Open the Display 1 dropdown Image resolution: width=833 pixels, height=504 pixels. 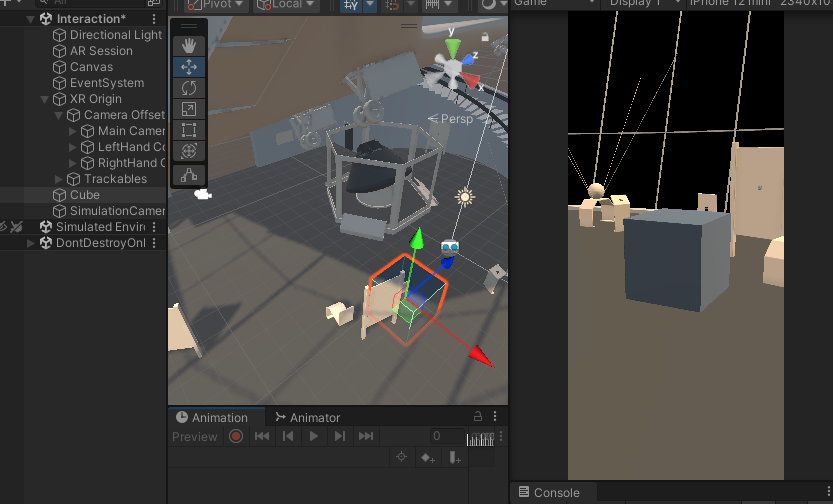click(643, 3)
